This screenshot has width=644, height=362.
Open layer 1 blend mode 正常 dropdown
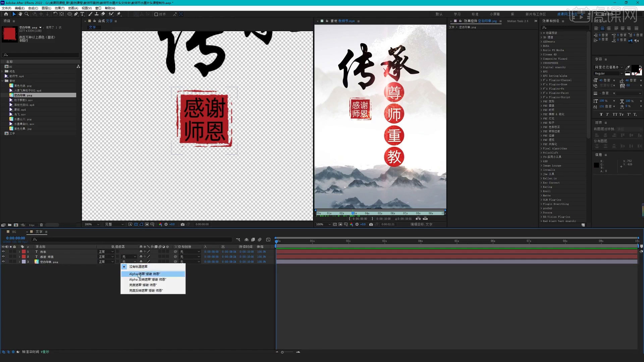pyautogui.click(x=106, y=252)
